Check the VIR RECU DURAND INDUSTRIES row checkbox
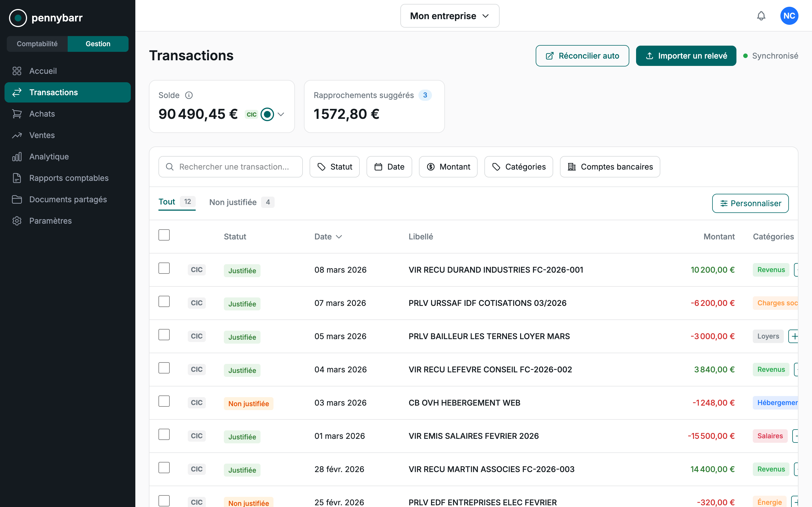 164,268
